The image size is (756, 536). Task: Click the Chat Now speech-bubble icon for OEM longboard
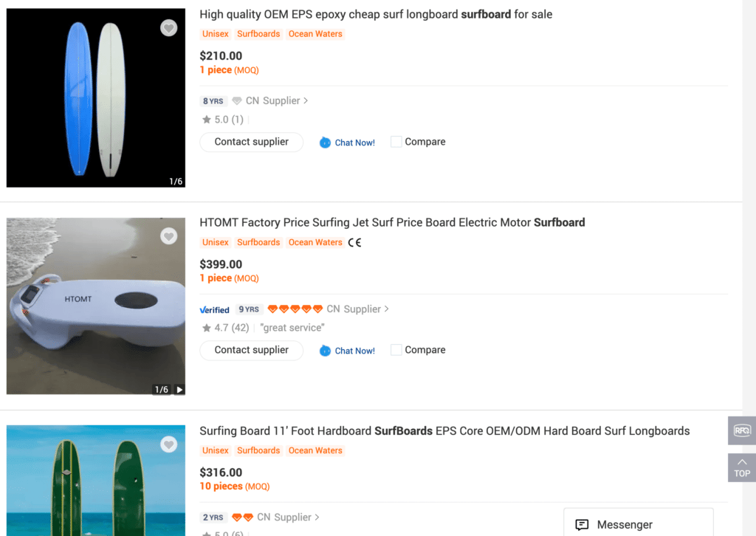click(325, 142)
